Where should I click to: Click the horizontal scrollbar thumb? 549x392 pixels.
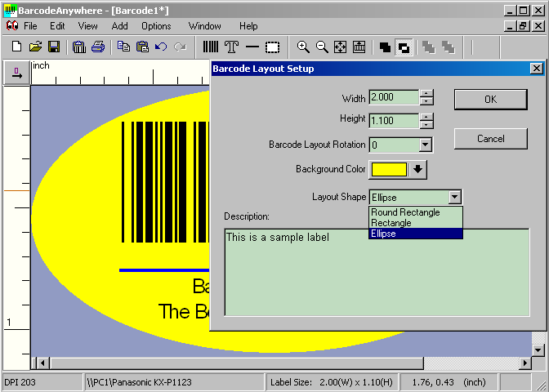point(236,363)
